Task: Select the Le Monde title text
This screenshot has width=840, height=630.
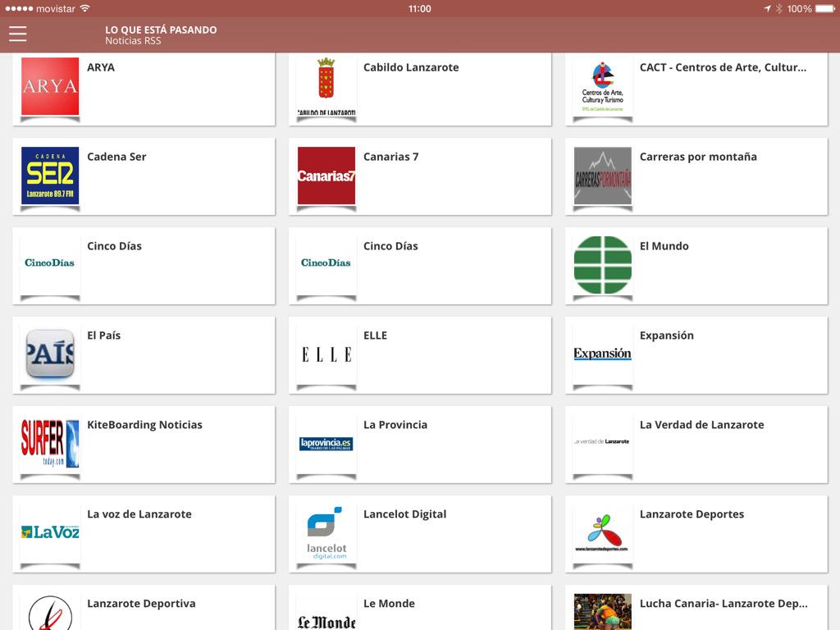Action: (389, 604)
